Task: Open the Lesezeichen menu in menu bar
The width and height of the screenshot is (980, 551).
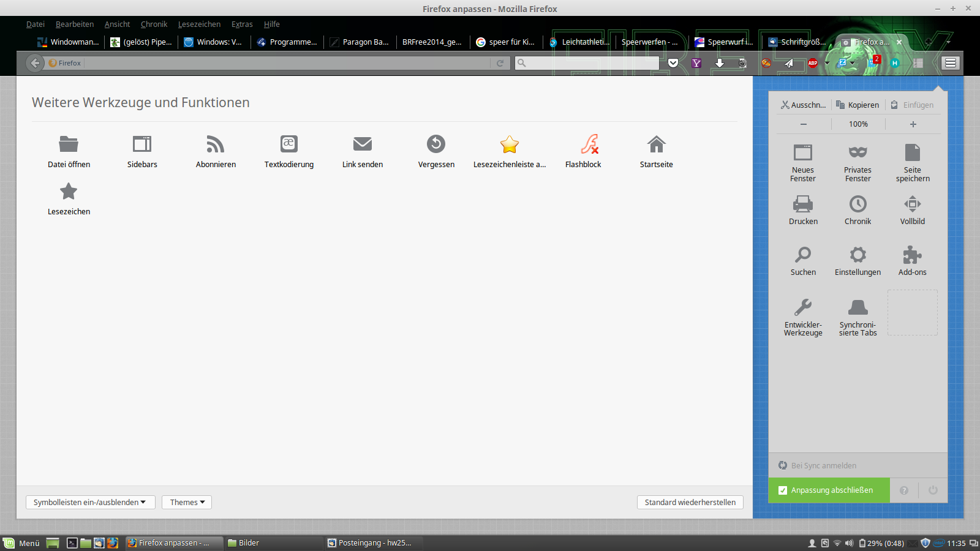Action: click(x=199, y=24)
